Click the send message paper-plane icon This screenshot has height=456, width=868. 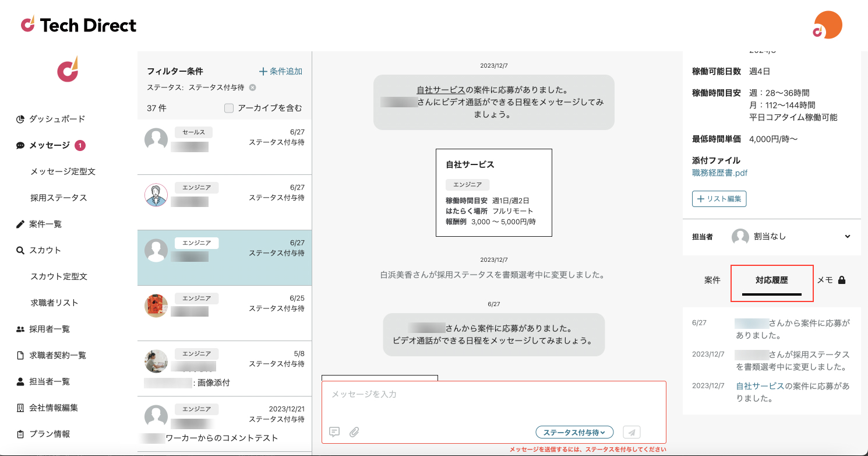(x=632, y=432)
